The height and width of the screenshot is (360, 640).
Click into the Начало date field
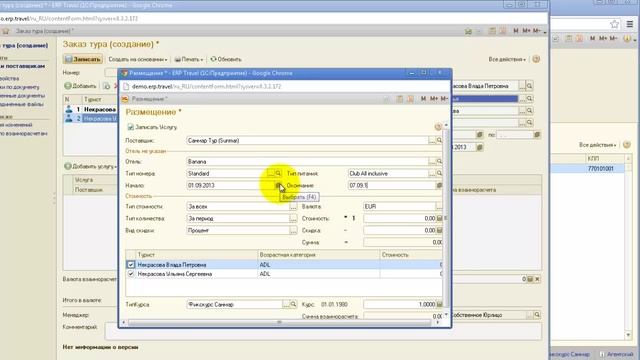(x=230, y=186)
